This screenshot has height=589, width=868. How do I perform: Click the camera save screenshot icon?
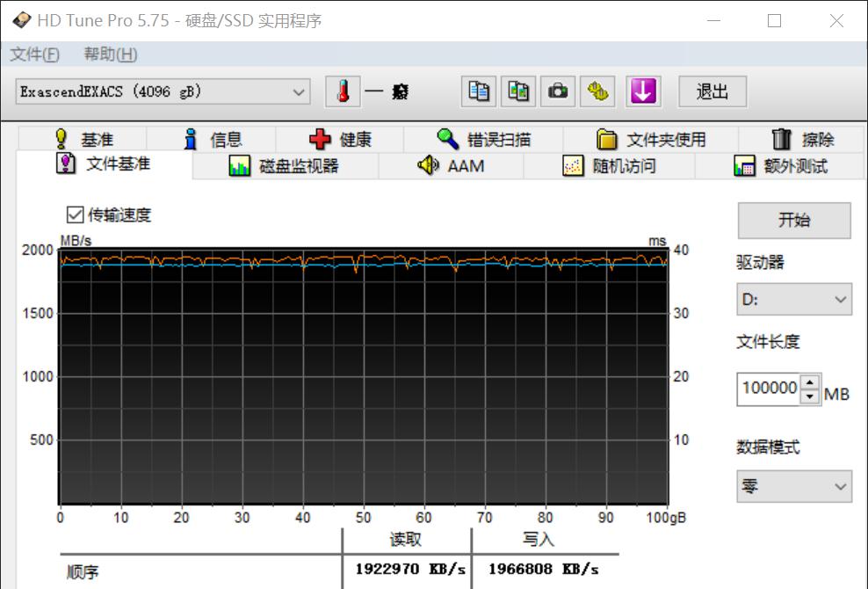click(558, 91)
